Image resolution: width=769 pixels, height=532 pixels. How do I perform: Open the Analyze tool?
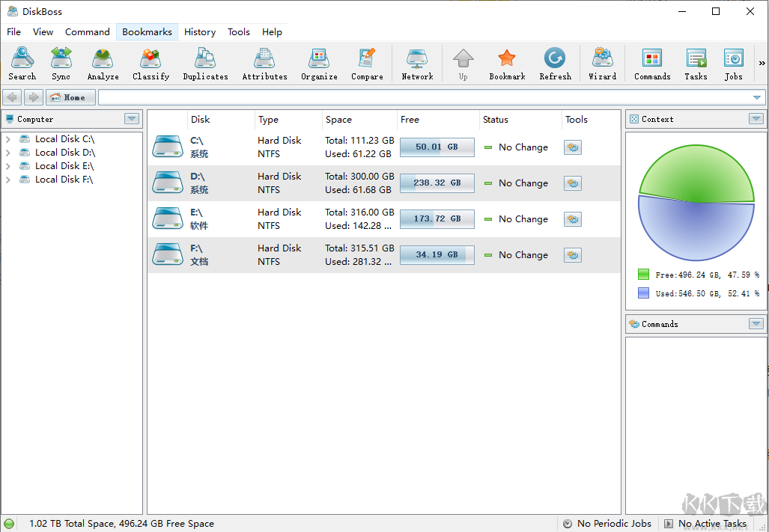(103, 64)
